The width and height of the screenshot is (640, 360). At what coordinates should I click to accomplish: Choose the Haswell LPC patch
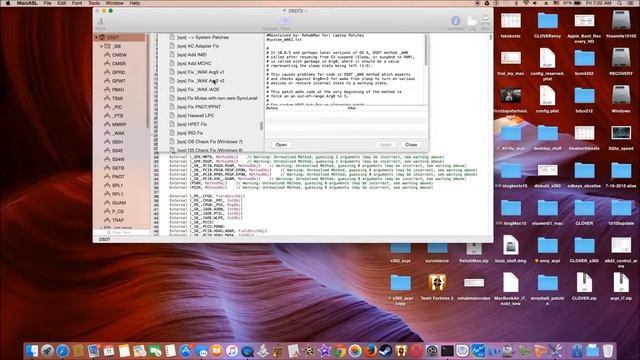coord(196,116)
